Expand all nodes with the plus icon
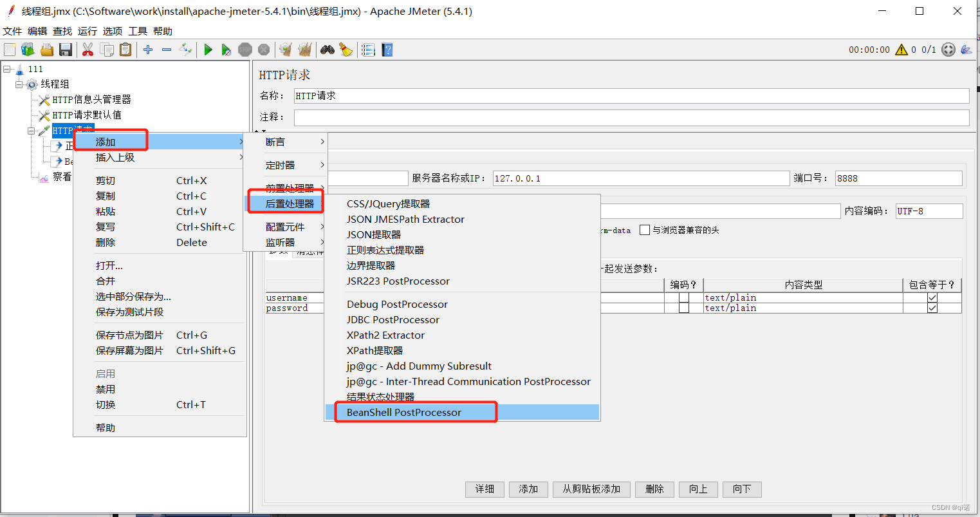This screenshot has width=980, height=517. coord(148,50)
